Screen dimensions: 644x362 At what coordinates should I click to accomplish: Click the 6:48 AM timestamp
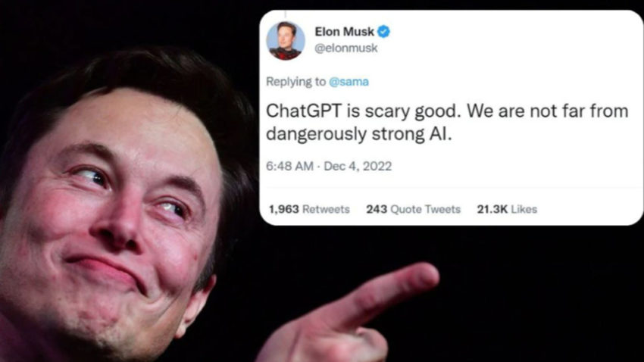click(289, 166)
